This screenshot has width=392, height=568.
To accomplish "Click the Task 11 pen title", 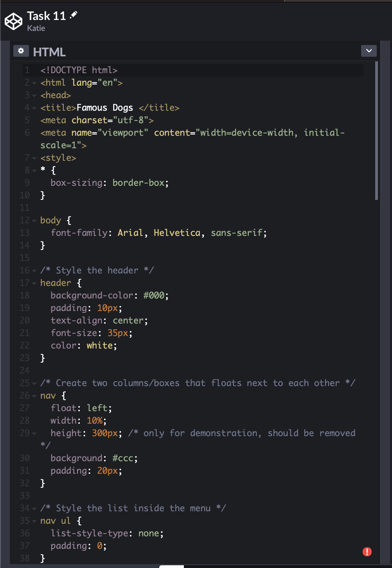I will click(46, 16).
